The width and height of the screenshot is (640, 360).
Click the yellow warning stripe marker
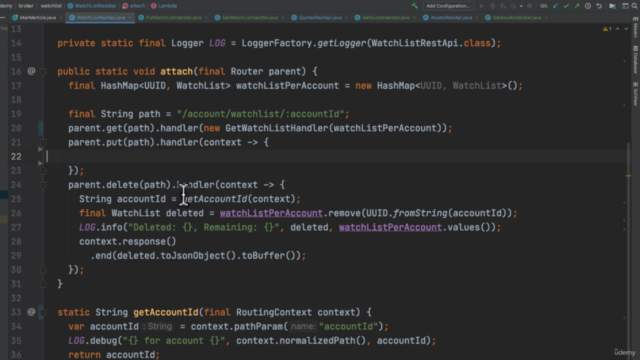click(x=628, y=176)
